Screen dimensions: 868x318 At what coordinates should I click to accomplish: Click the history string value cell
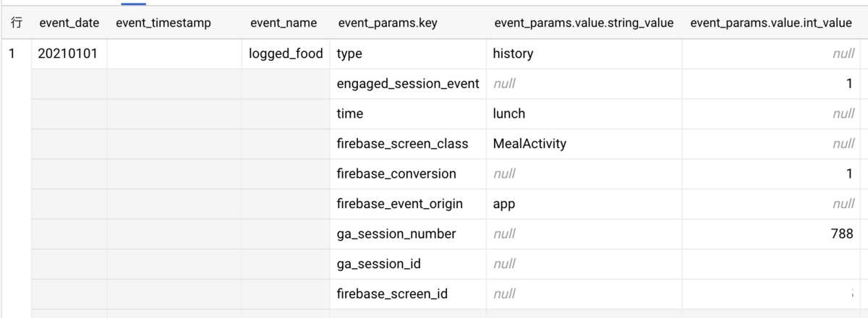584,53
